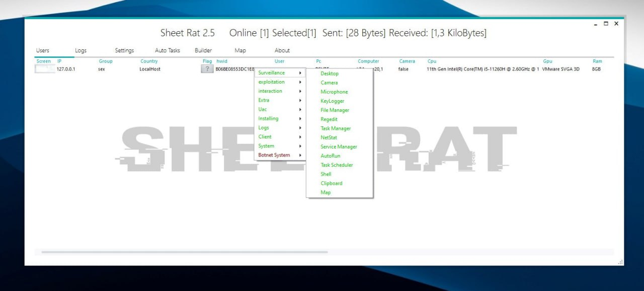Go to the Auto Tasks tab
The image size is (644, 291).
click(x=168, y=50)
